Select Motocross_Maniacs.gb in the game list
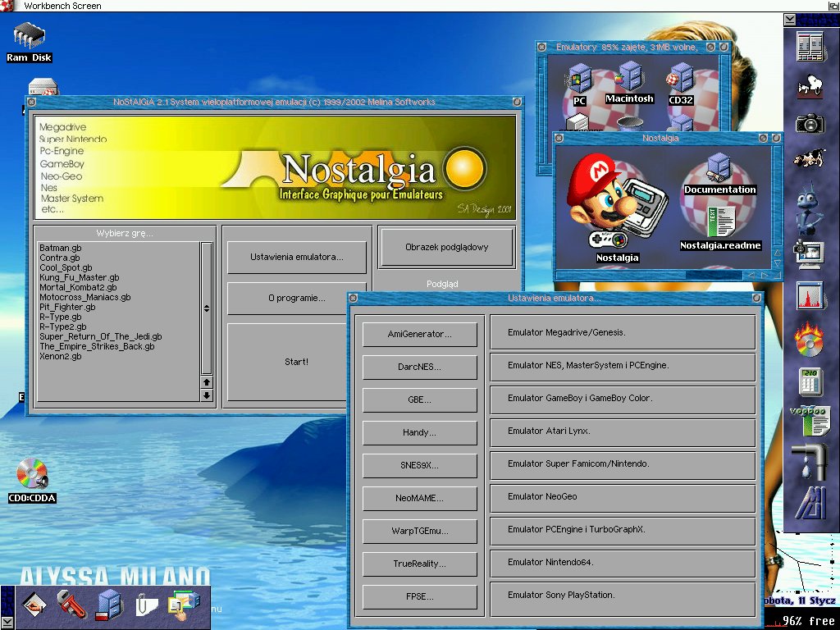This screenshot has width=840, height=630. point(118,297)
